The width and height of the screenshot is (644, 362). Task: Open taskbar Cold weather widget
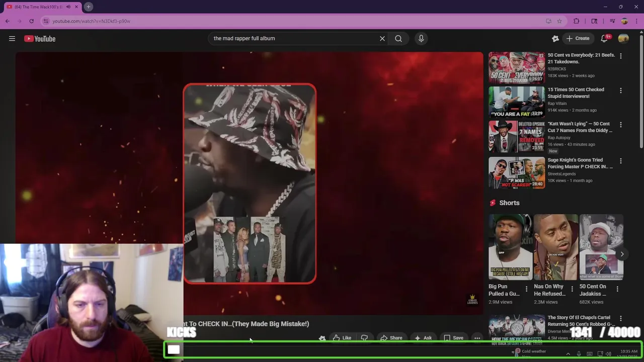click(529, 353)
